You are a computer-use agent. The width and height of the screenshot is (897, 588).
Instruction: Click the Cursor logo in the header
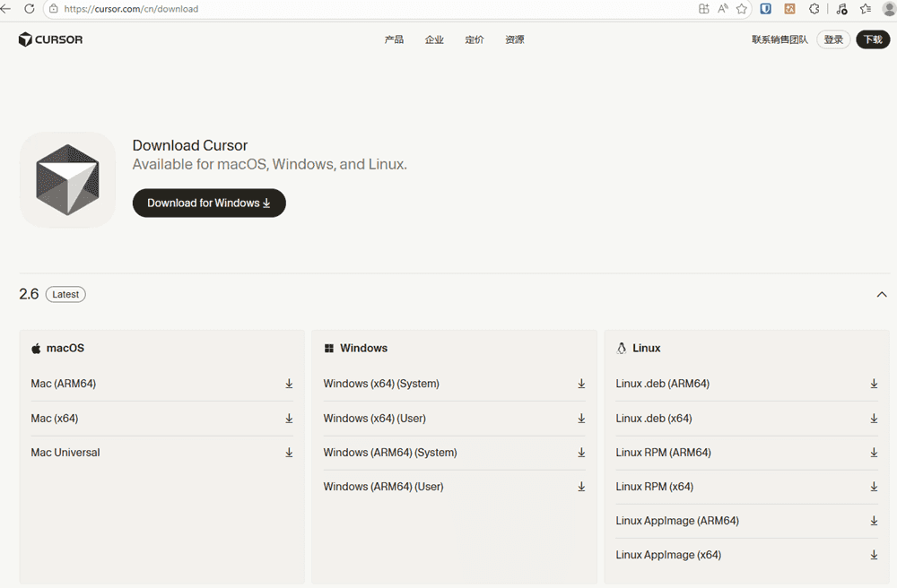pos(50,39)
